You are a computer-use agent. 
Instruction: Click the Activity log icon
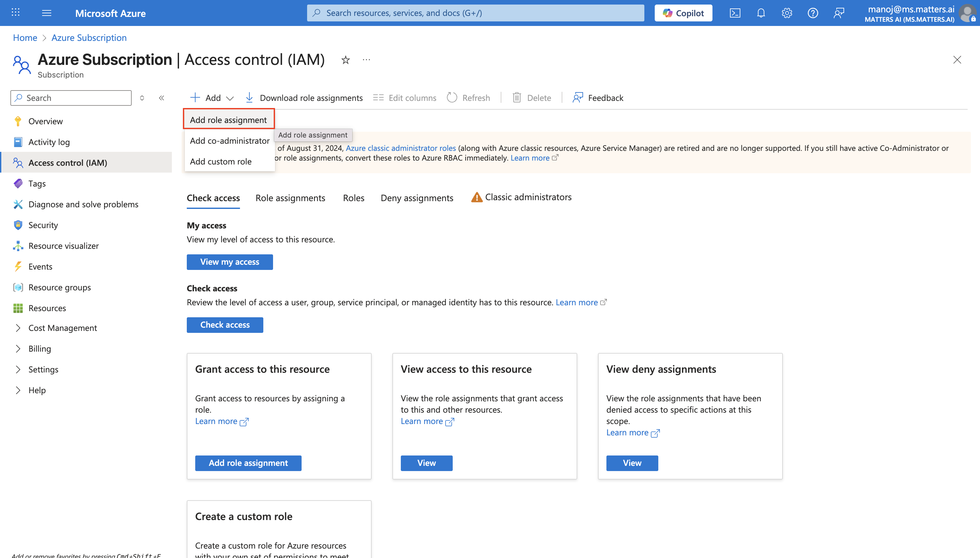[x=18, y=142]
